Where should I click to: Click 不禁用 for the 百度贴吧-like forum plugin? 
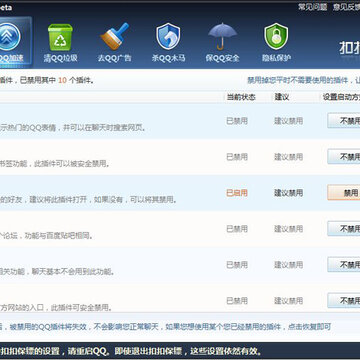[x=344, y=229]
